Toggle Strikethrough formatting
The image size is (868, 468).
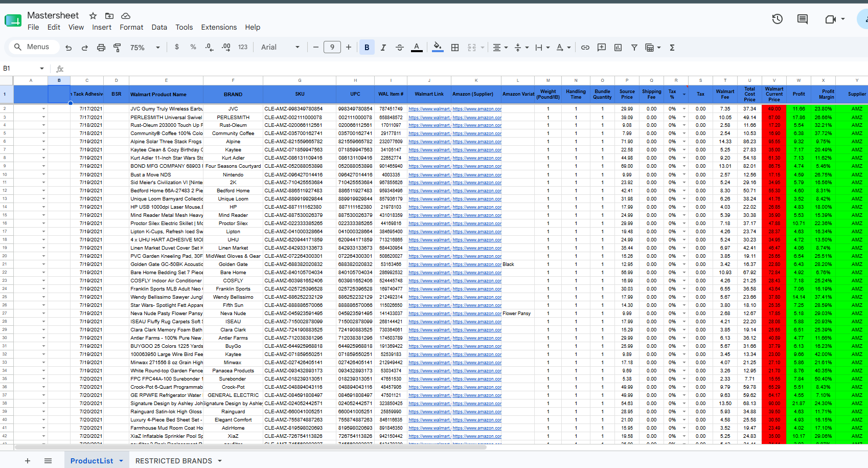point(400,48)
